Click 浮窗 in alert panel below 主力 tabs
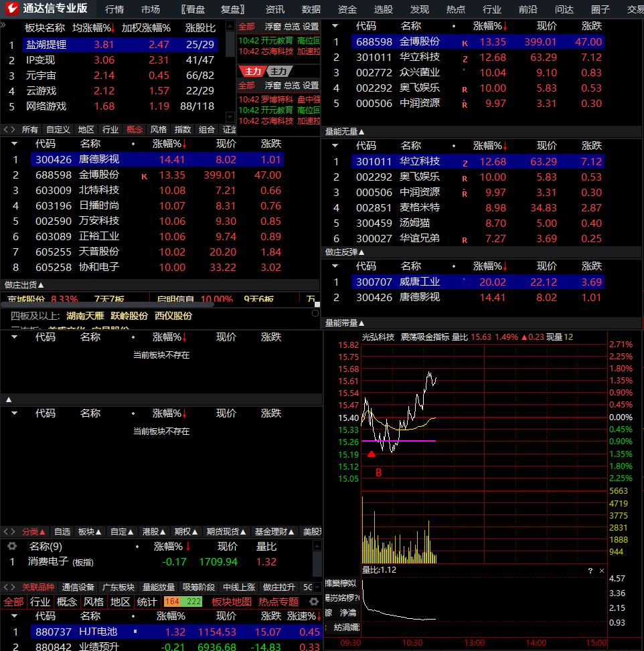The height and width of the screenshot is (651, 644). pyautogui.click(x=273, y=86)
